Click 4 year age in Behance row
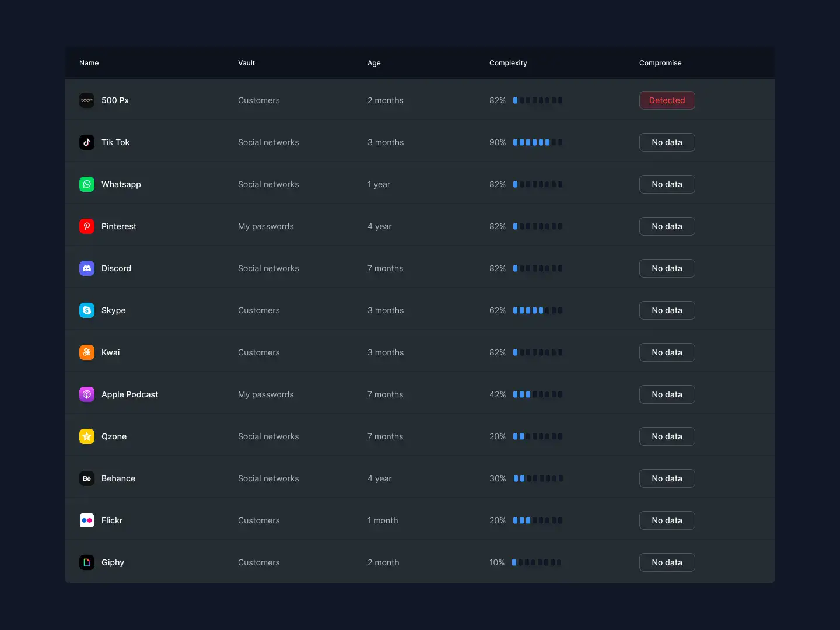This screenshot has width=840, height=630. pos(380,478)
